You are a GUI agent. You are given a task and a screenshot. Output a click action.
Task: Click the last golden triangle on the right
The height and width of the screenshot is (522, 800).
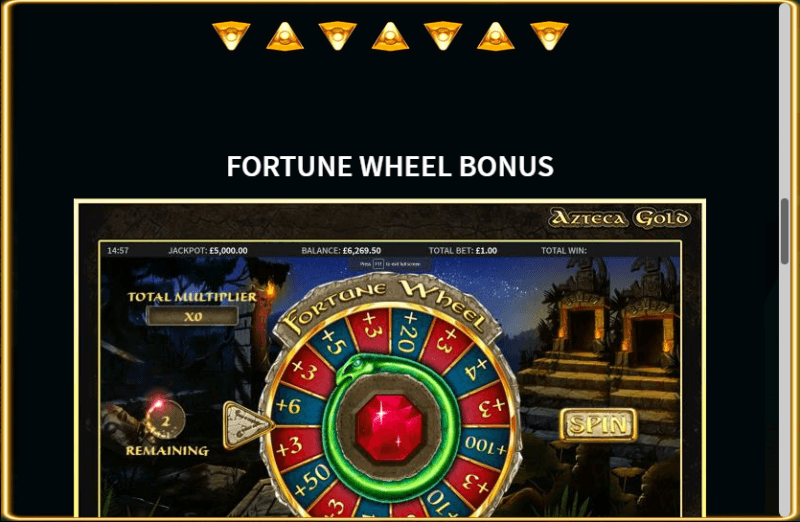click(549, 36)
